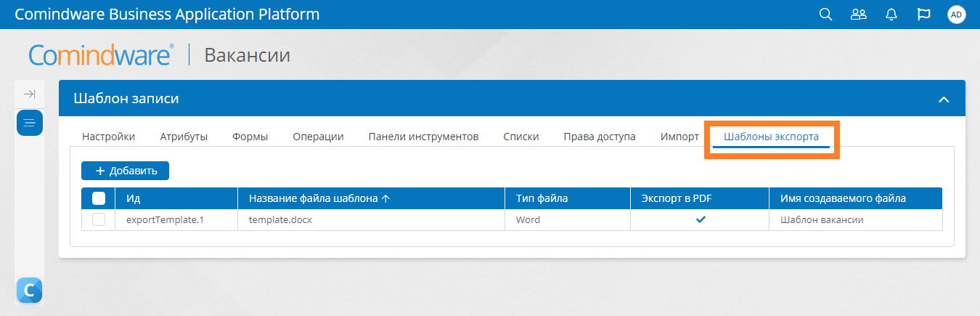Switch to the Импорт tab

(679, 137)
